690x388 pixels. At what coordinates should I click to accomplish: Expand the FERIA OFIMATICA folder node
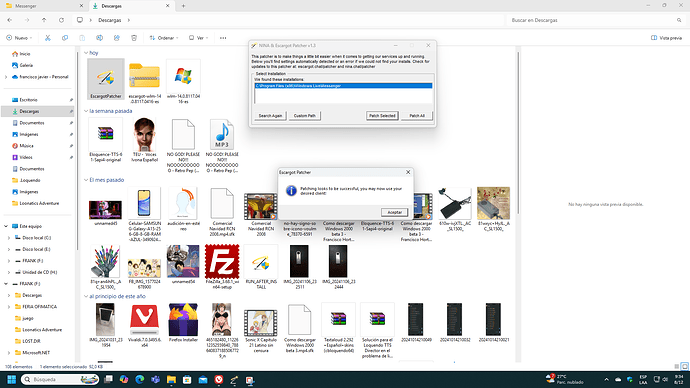9,307
